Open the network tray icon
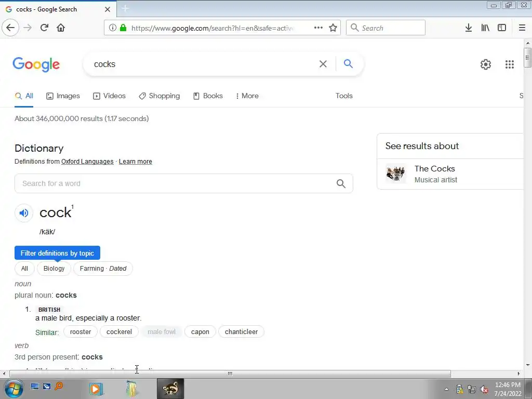This screenshot has width=532, height=399. pos(472,389)
